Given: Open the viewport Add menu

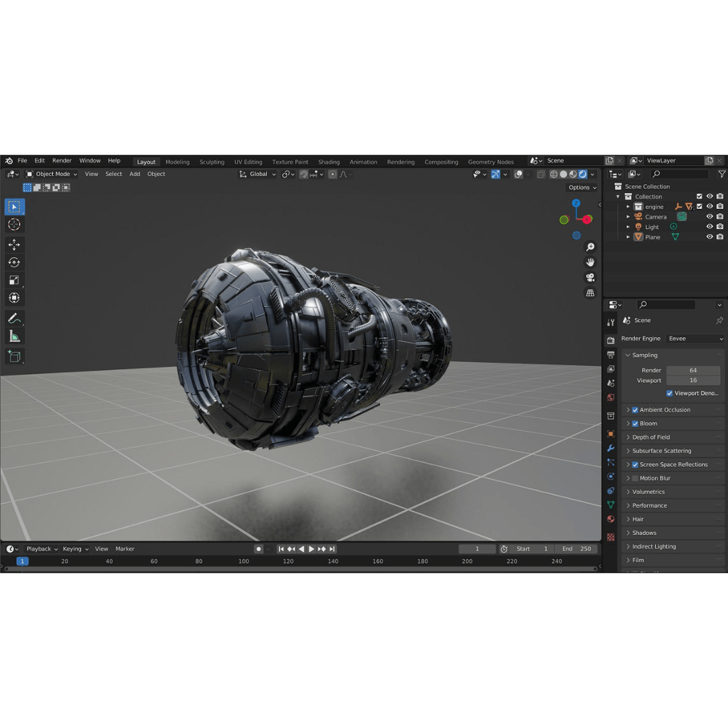Looking at the screenshot, I should tap(135, 174).
